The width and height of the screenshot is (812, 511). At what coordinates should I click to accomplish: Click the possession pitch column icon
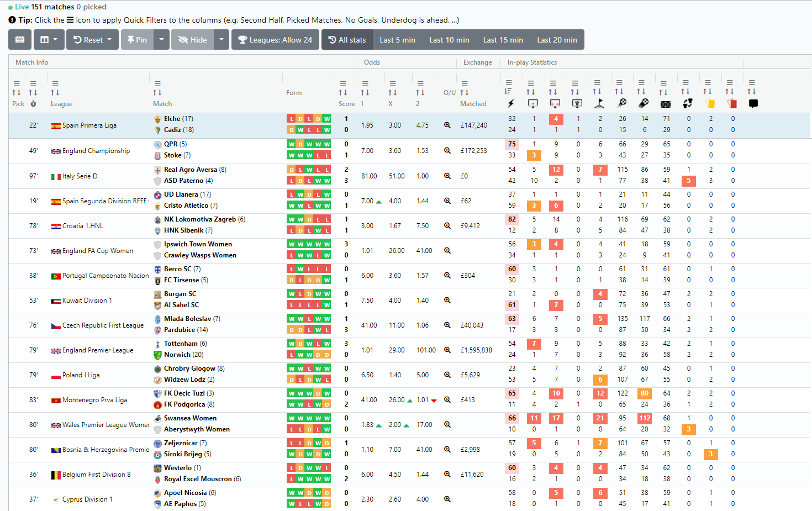tap(665, 103)
